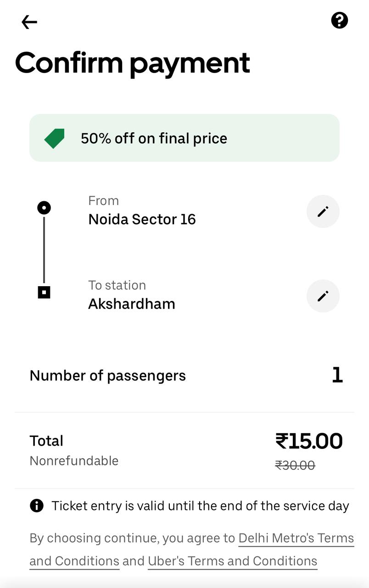Select the Akshardham station name
Image resolution: width=369 pixels, height=588 pixels.
click(x=132, y=304)
